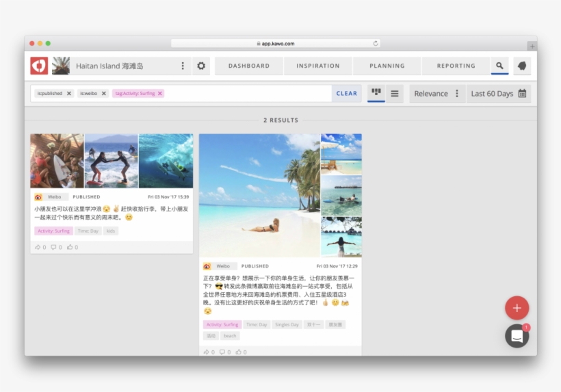The image size is (561, 392).
Task: Click the Weibo icon on the 15:39 post
Action: coord(38,197)
